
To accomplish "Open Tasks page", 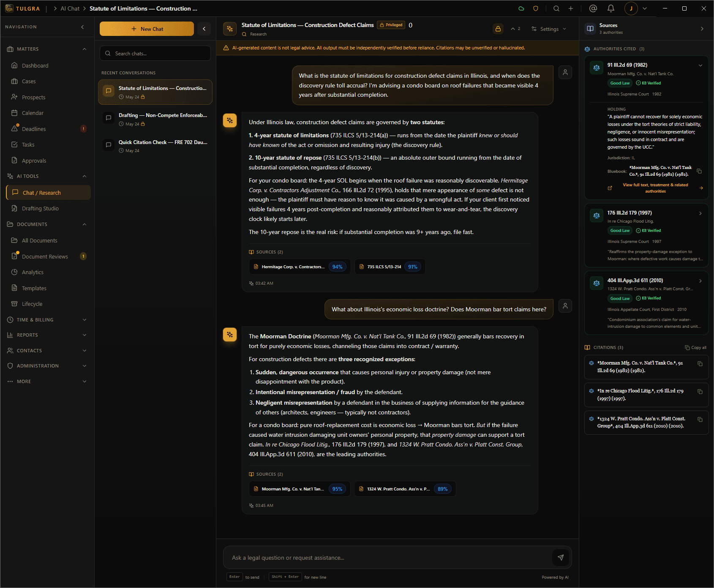I will pos(48,144).
